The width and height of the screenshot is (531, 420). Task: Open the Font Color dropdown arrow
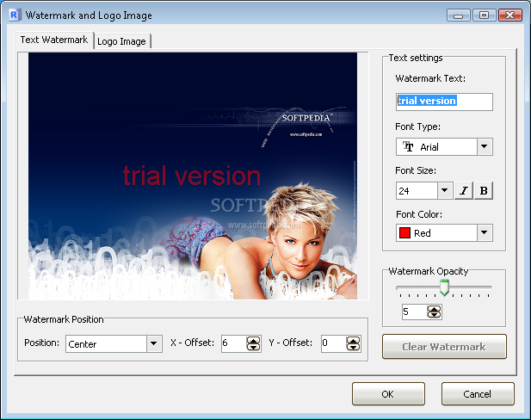pos(485,232)
